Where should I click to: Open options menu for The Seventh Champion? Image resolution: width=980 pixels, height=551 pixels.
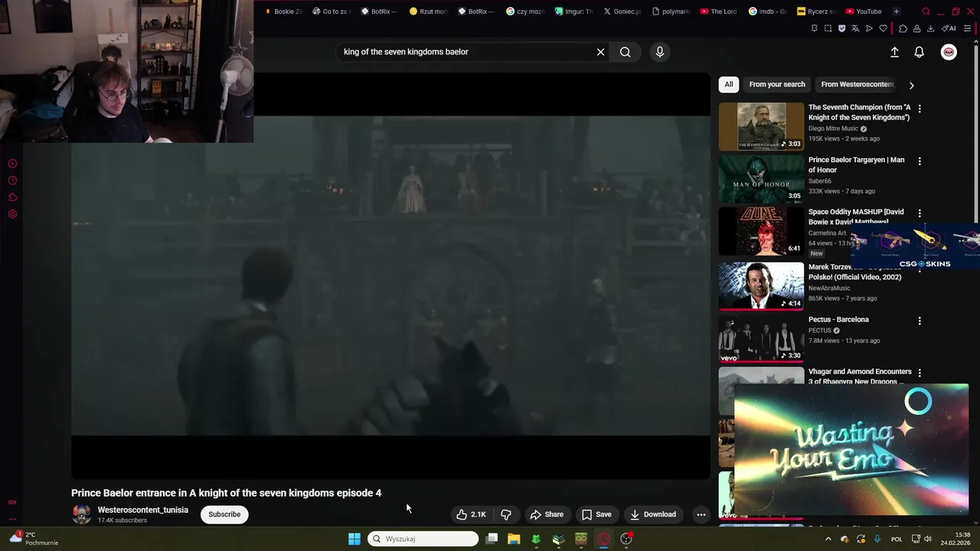click(920, 109)
